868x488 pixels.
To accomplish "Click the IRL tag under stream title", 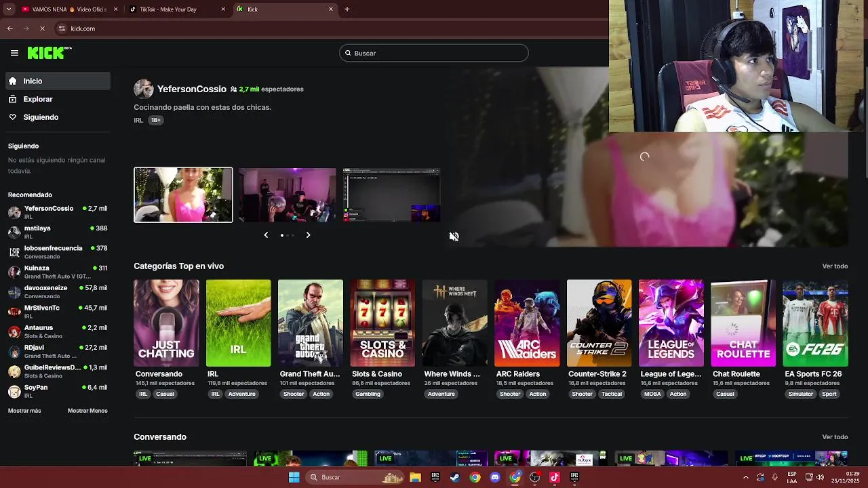I will click(x=138, y=120).
